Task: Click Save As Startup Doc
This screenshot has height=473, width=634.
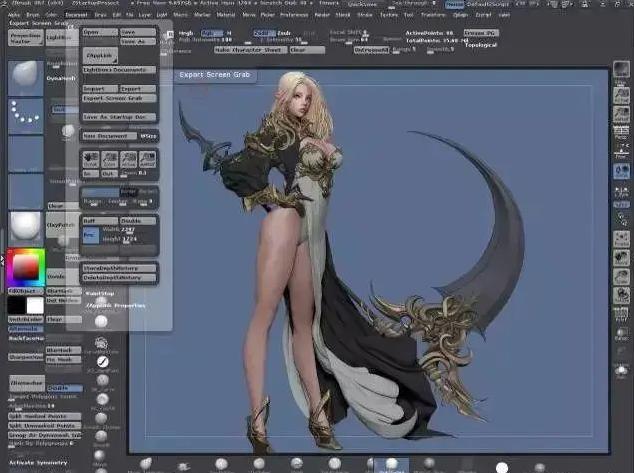Action: tap(119, 116)
